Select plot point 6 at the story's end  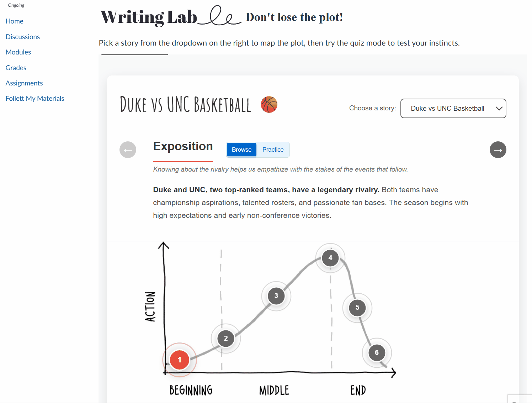pyautogui.click(x=377, y=352)
